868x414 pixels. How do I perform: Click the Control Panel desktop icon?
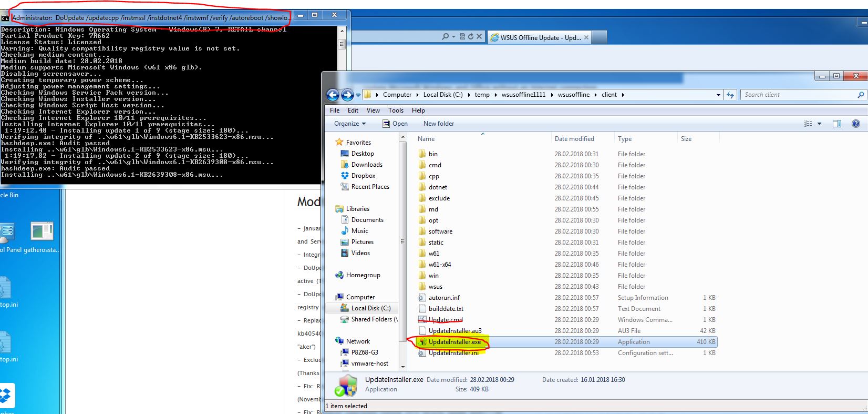point(7,231)
